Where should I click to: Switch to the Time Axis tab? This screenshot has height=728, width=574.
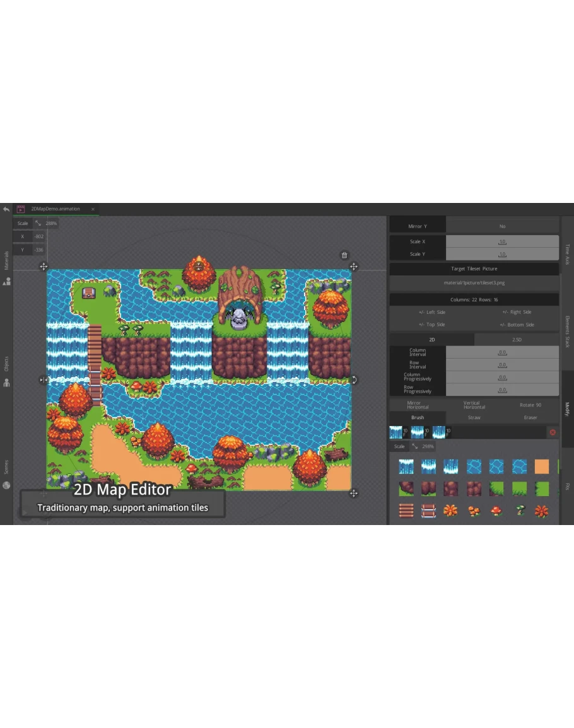[x=567, y=253]
